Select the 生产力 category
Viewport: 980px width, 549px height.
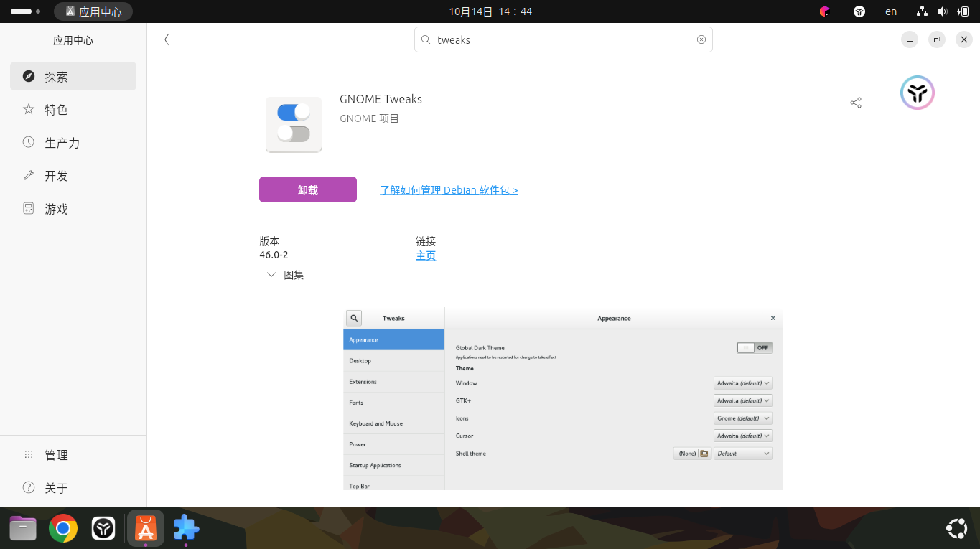point(73,142)
